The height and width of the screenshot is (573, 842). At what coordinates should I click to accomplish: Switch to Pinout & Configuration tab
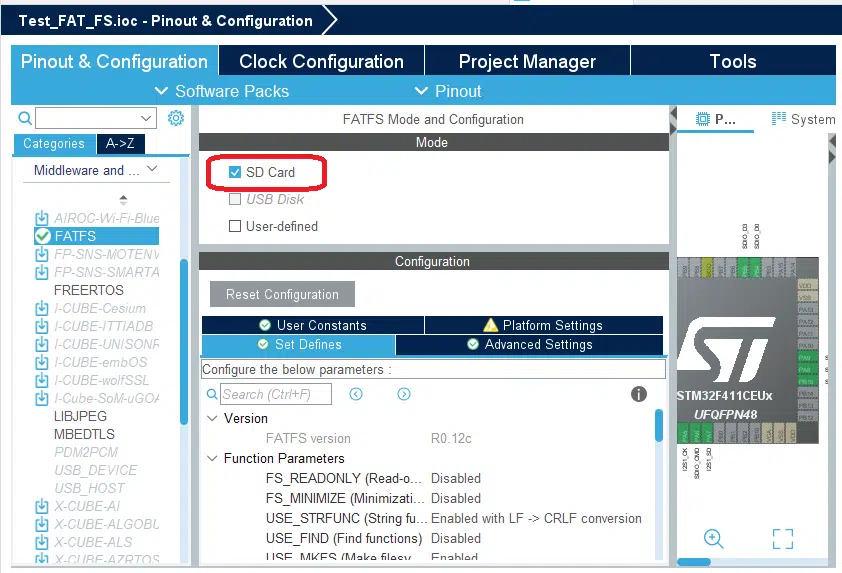(x=114, y=61)
